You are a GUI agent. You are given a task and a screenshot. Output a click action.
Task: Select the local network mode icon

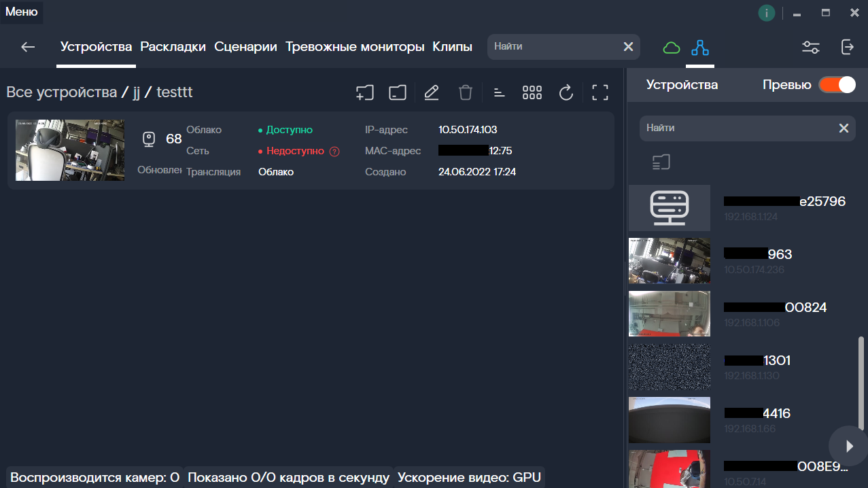[x=699, y=48]
